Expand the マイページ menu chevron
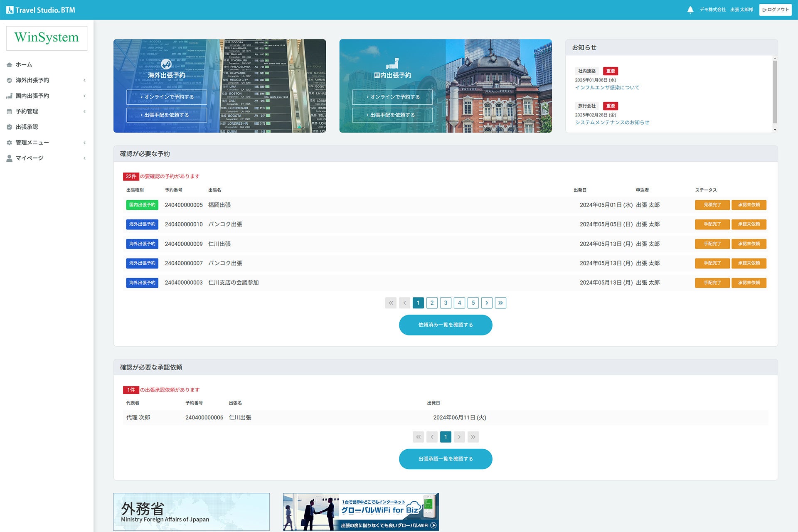Screen dimensions: 798x532 (84, 158)
